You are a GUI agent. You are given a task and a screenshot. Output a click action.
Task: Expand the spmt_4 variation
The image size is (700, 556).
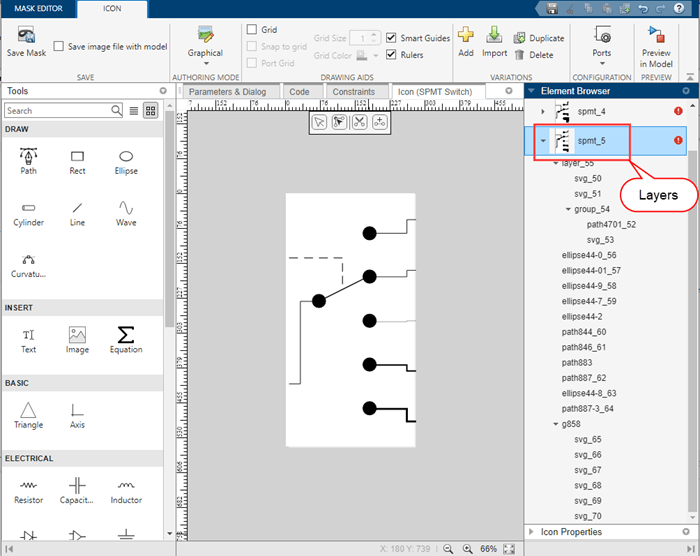[543, 112]
